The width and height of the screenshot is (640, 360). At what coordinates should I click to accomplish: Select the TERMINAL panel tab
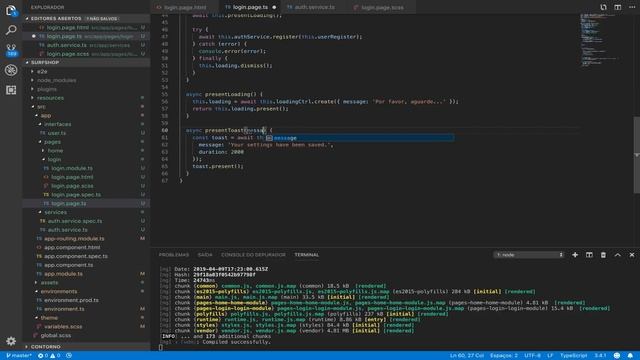pyautogui.click(x=307, y=255)
